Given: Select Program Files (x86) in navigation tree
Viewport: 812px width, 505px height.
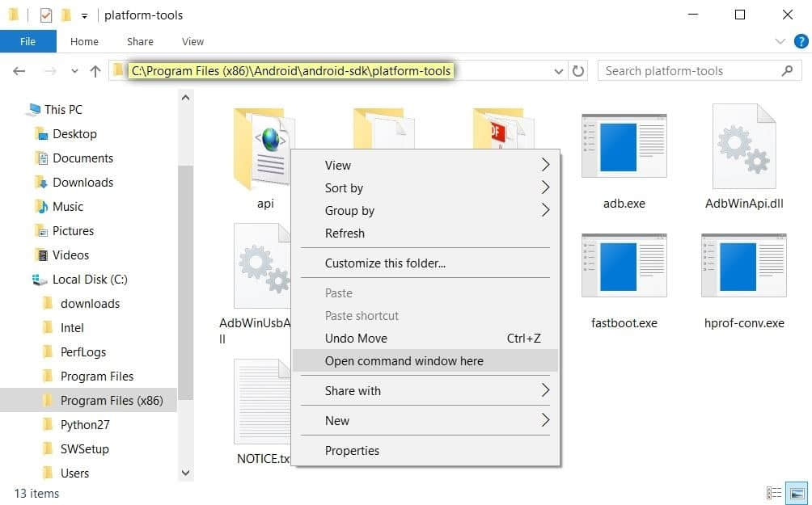Looking at the screenshot, I should (111, 400).
